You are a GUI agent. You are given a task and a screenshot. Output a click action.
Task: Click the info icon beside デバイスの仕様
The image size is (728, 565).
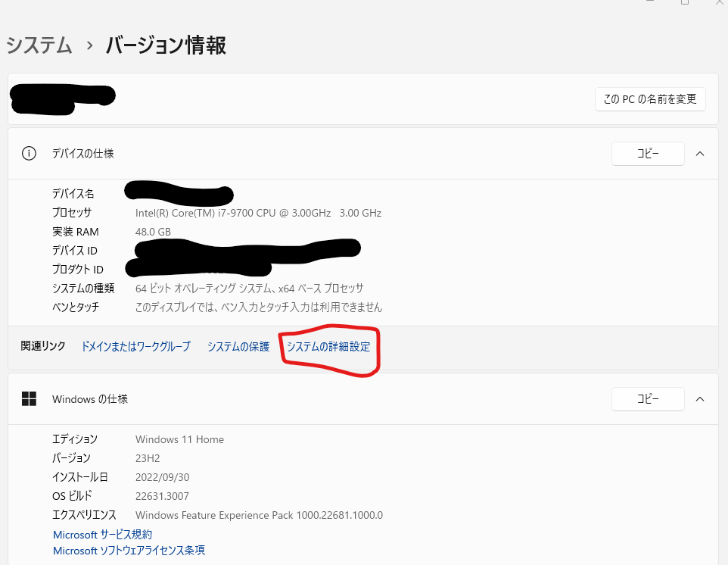(x=29, y=153)
